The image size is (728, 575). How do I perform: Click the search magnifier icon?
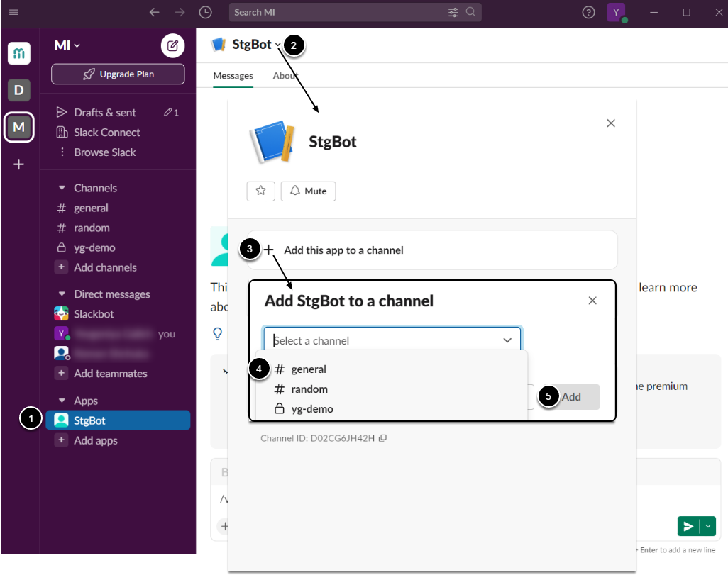coord(470,12)
